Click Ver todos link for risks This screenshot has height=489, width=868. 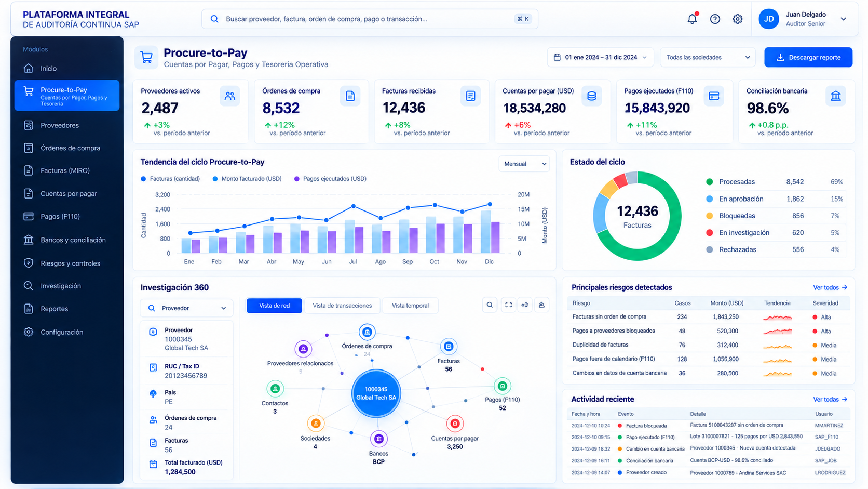pos(830,287)
